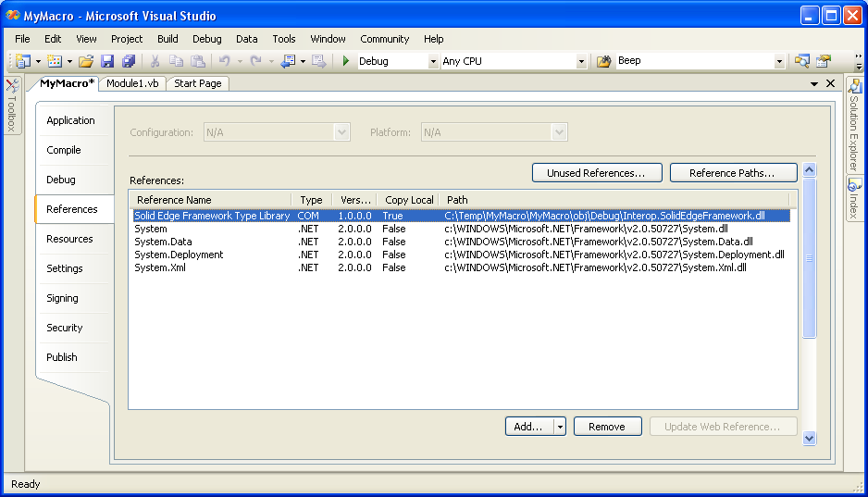Click the Save All icon
This screenshot has height=497, width=868.
[129, 61]
